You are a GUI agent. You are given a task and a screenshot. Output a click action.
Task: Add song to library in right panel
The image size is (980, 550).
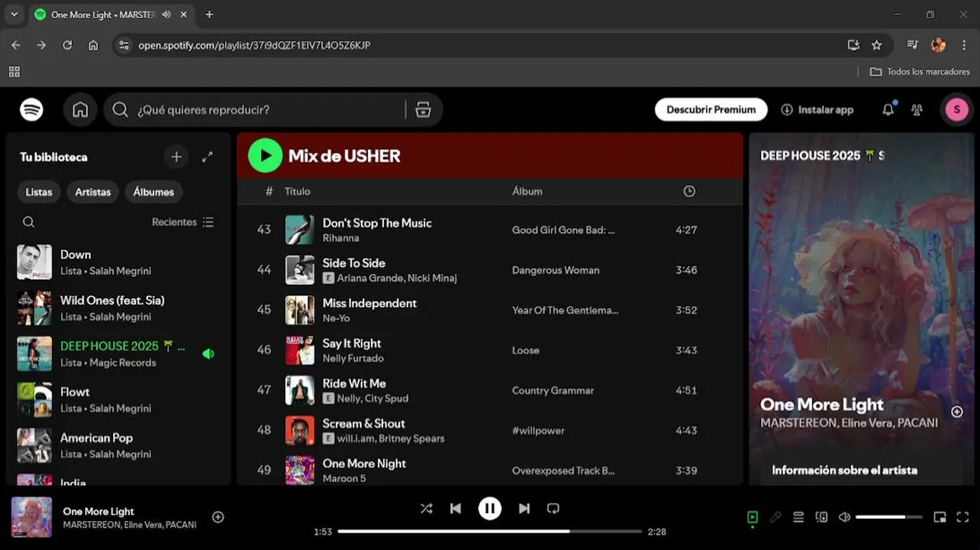(957, 412)
